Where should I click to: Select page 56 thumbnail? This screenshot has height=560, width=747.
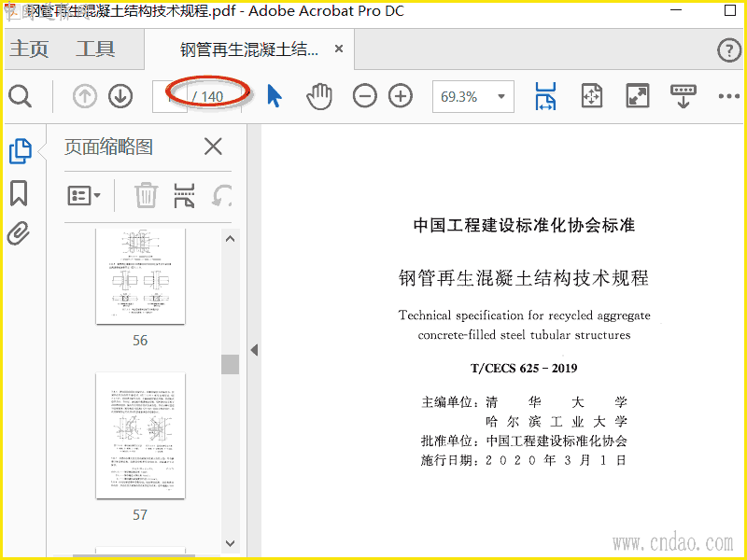141,276
